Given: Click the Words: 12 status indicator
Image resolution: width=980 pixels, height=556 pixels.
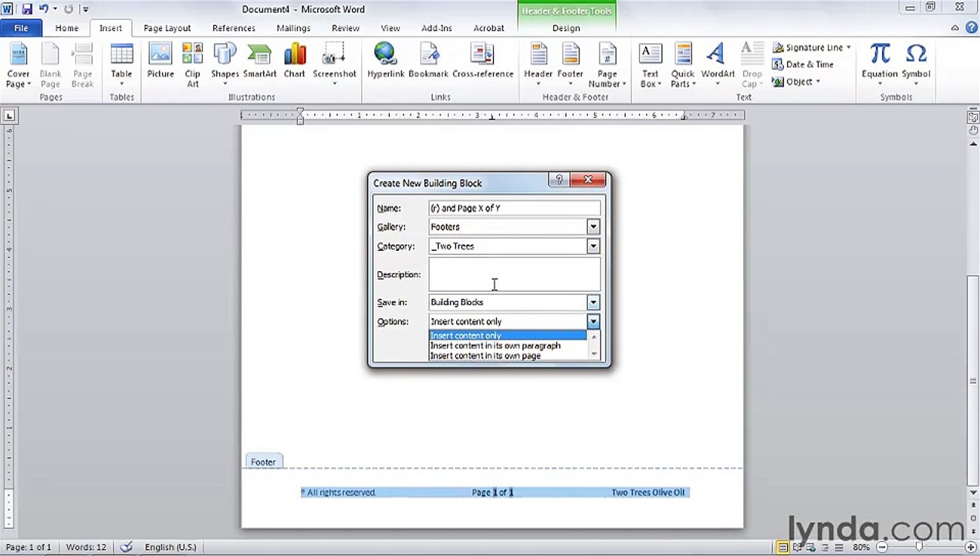Looking at the screenshot, I should 86,547.
